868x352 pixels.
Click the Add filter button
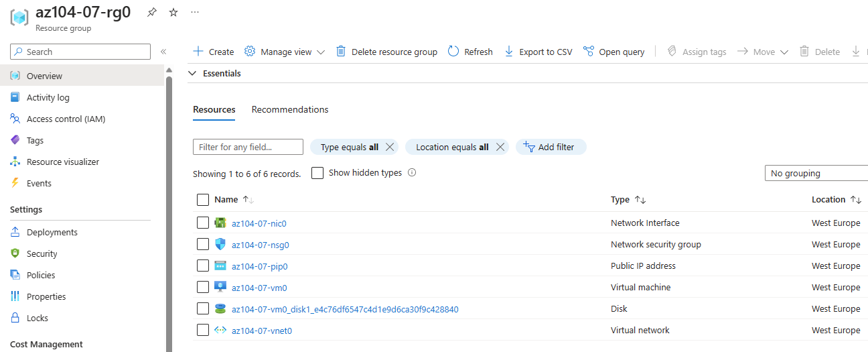(551, 147)
